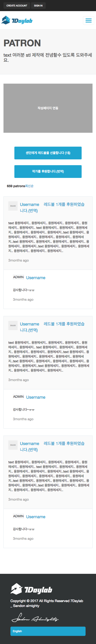Open the gray 작성페이지 연동 banner
The height and width of the screenshot is (644, 96).
point(48,108)
